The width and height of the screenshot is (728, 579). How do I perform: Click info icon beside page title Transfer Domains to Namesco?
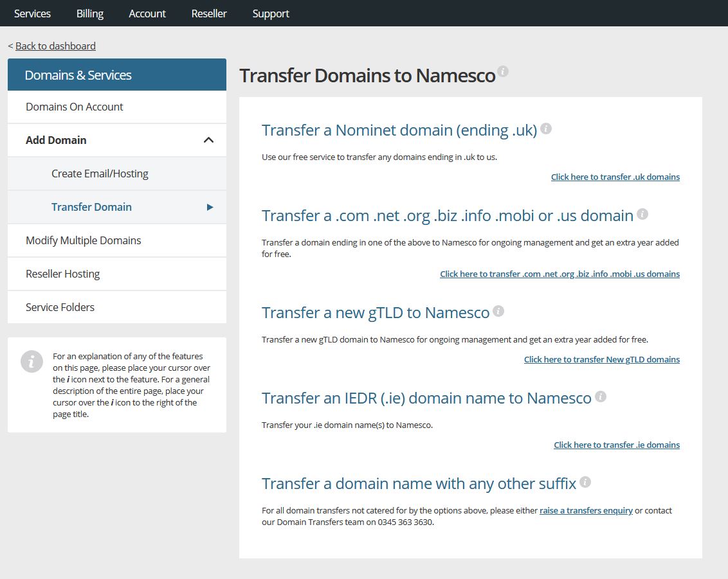(503, 71)
